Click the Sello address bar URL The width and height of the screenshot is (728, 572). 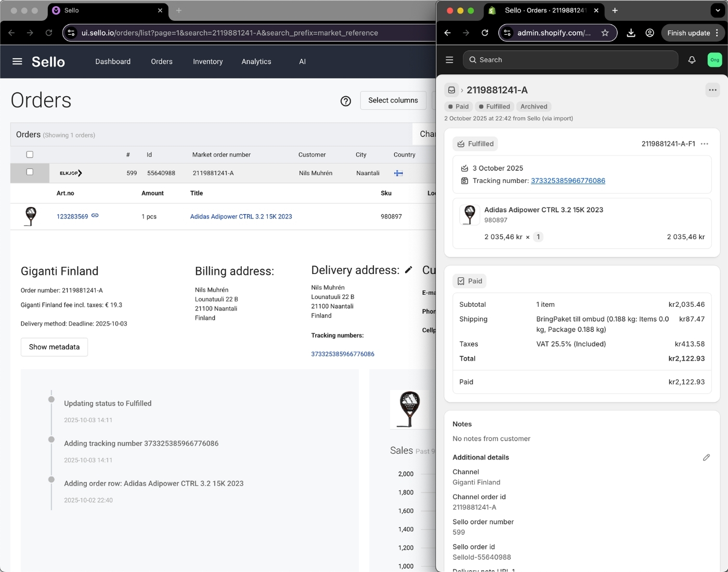coord(230,33)
